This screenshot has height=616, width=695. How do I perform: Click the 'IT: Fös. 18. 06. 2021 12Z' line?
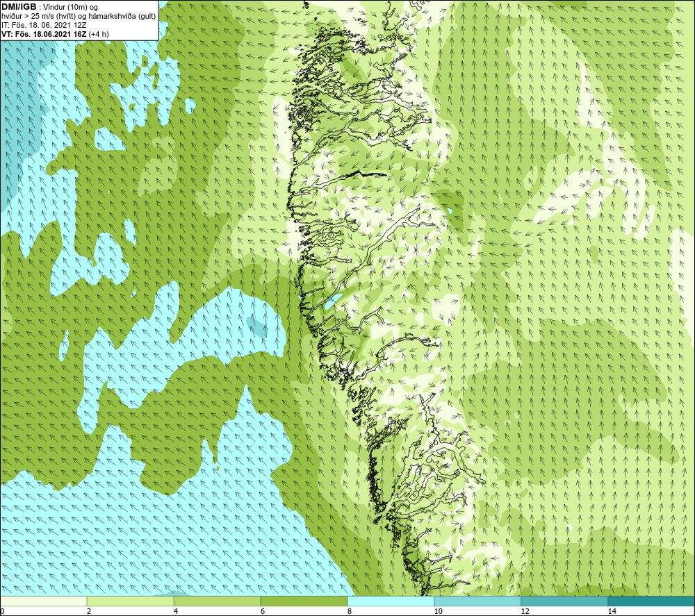[x=44, y=25]
